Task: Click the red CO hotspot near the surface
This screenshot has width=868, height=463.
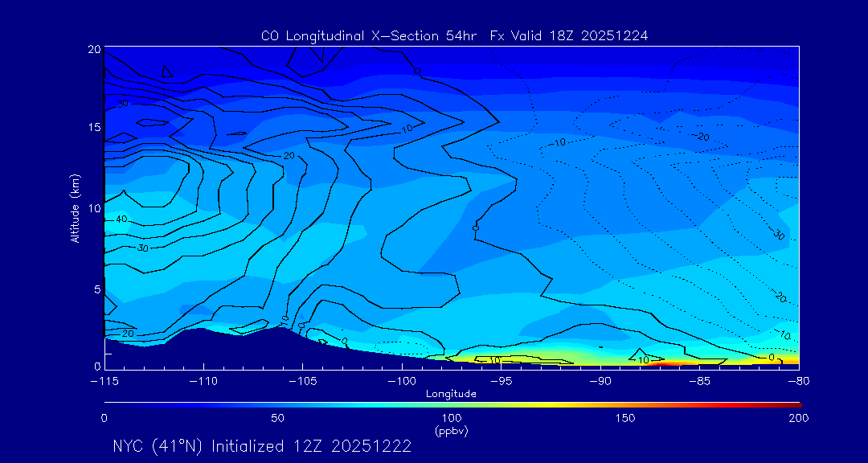Action: (665, 363)
